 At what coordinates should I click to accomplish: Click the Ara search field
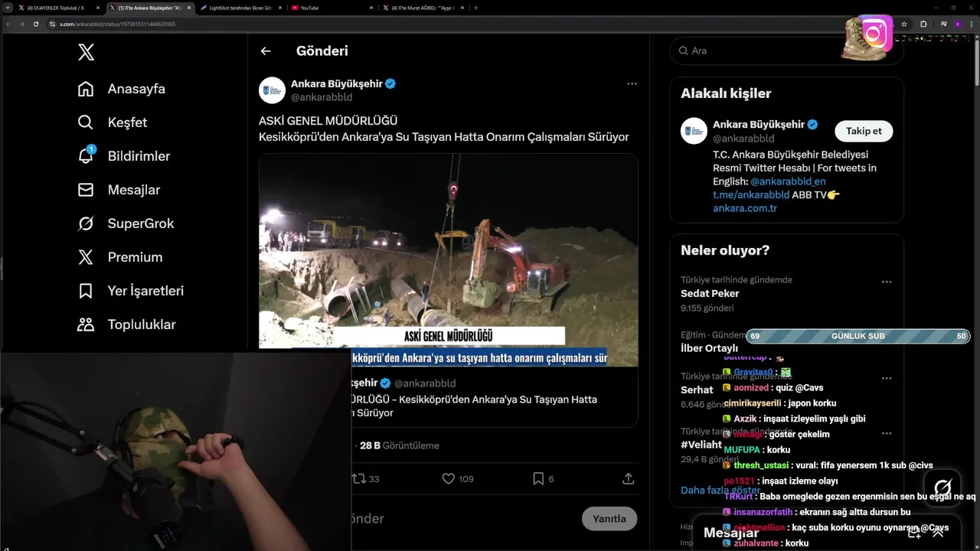tap(786, 51)
